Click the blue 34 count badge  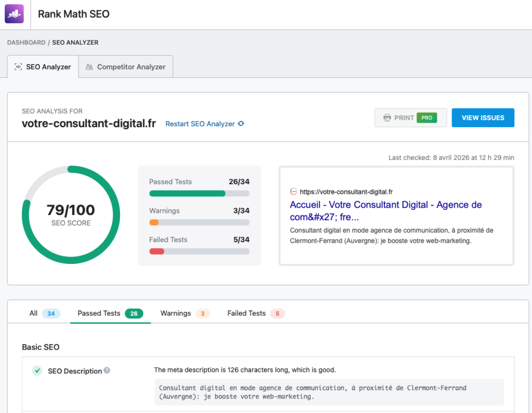[51, 314]
